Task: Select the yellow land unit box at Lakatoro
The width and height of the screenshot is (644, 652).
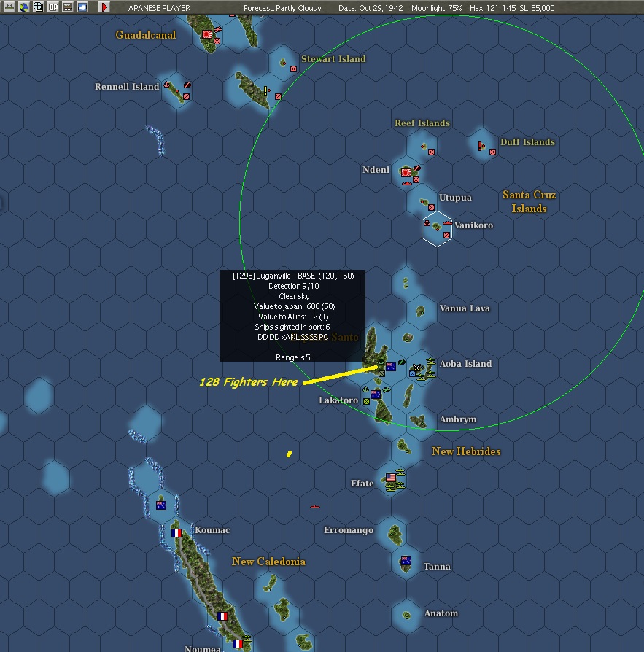Action: point(366,401)
